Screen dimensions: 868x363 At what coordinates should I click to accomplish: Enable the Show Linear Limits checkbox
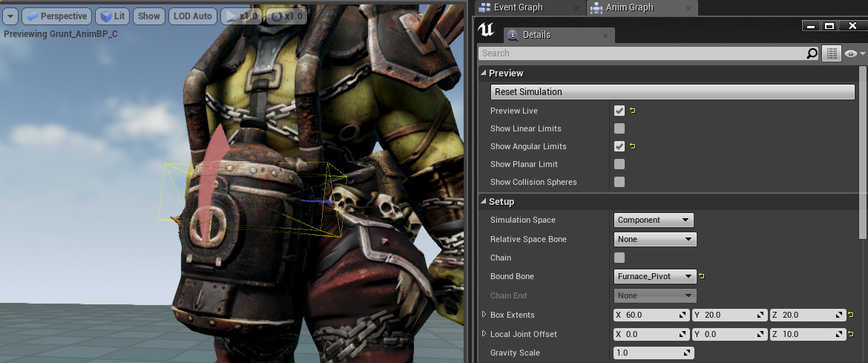(x=619, y=128)
